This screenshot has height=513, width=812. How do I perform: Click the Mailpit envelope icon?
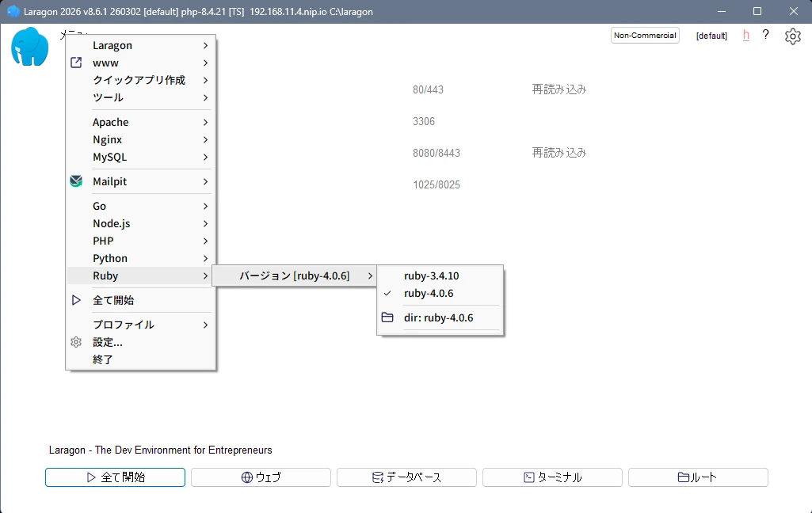point(76,181)
